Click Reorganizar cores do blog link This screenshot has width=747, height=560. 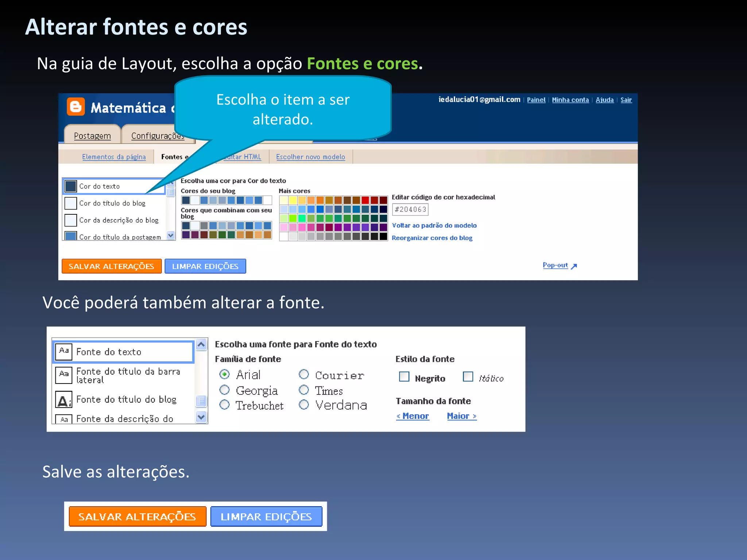pos(432,238)
